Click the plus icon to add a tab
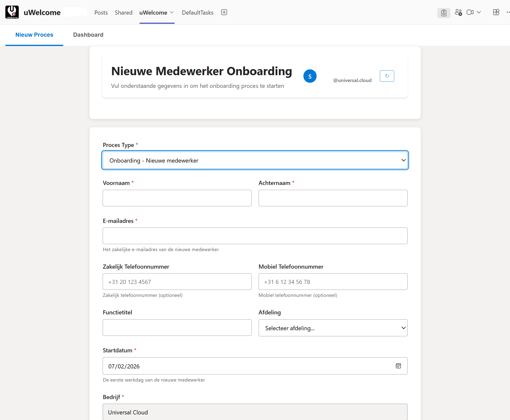This screenshot has width=510, height=420. (224, 12)
